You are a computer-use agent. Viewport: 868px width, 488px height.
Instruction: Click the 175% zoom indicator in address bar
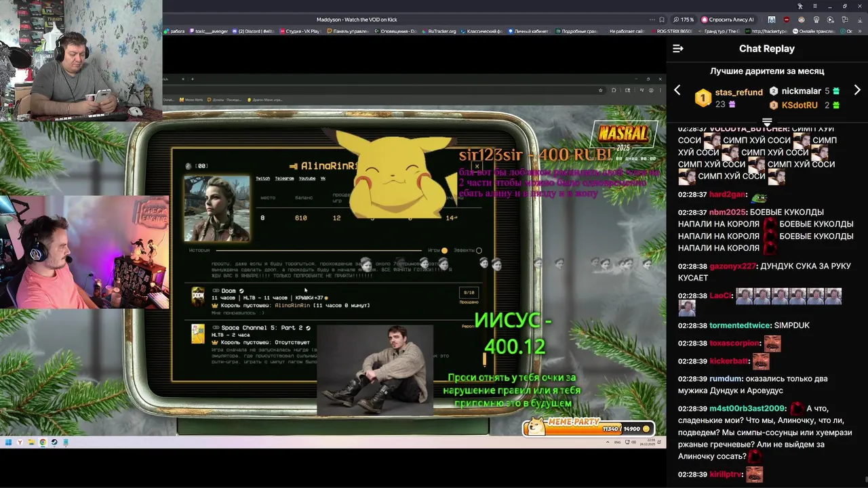coord(684,20)
